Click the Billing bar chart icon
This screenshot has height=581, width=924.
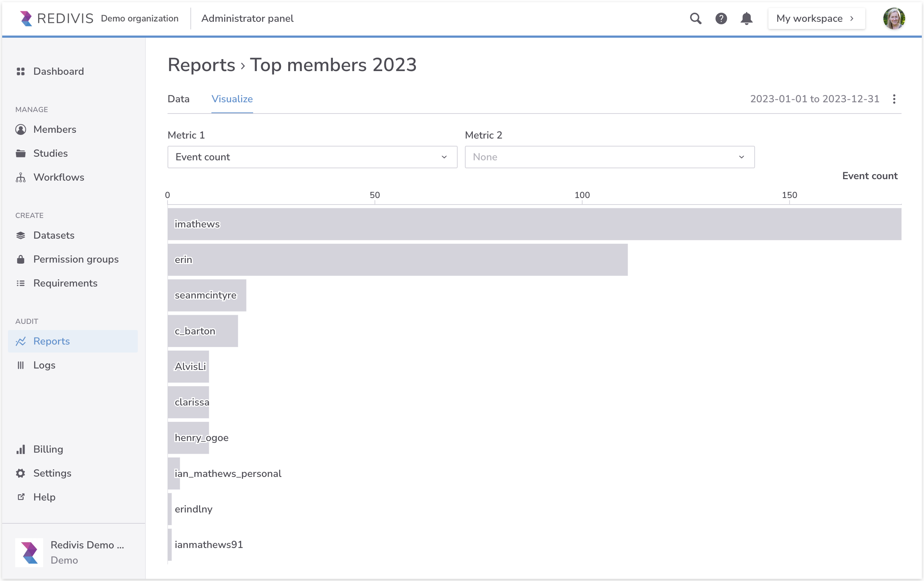coord(21,449)
